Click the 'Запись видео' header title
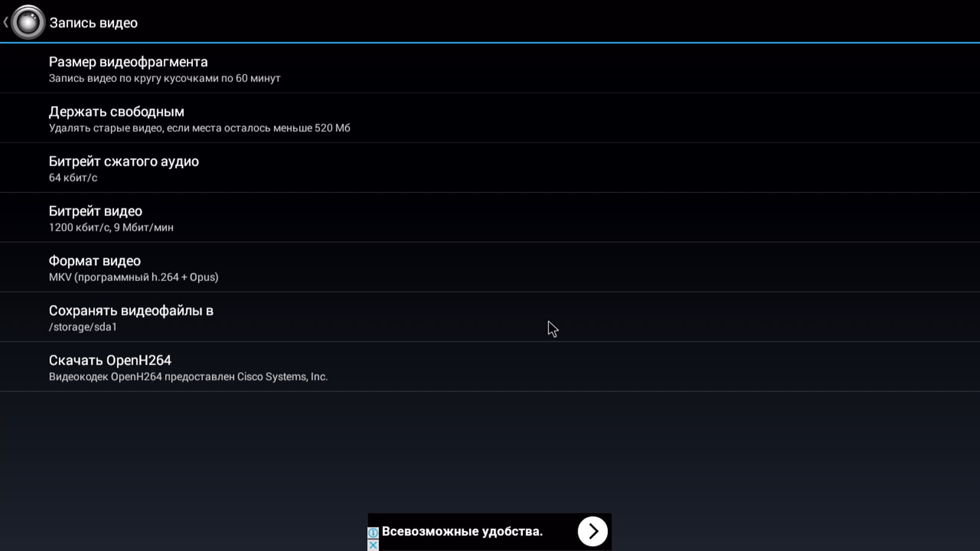This screenshot has height=551, width=980. point(93,23)
